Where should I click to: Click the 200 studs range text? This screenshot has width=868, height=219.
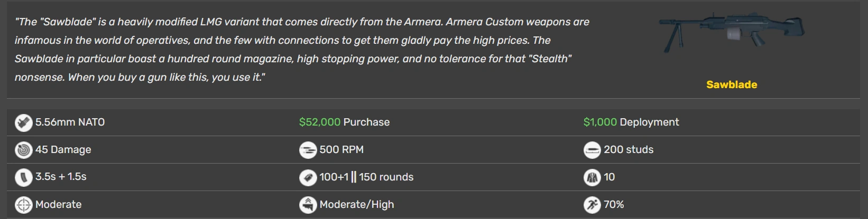tap(629, 149)
